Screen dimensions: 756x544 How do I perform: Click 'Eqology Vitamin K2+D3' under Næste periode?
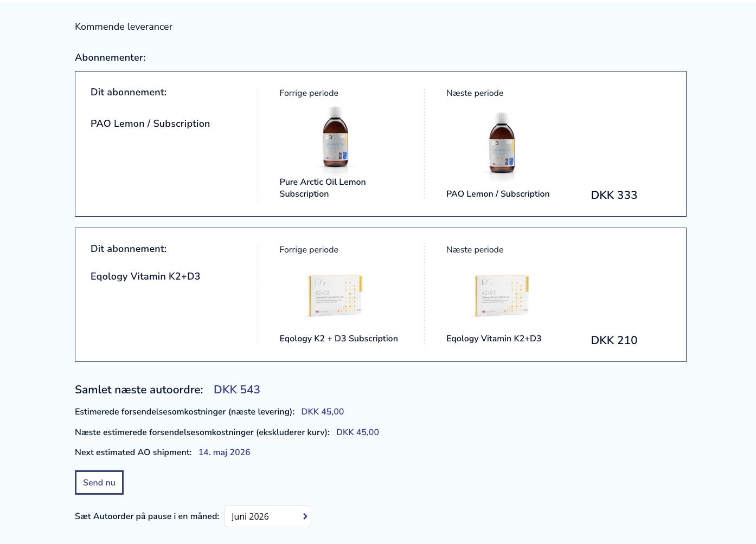click(x=494, y=339)
